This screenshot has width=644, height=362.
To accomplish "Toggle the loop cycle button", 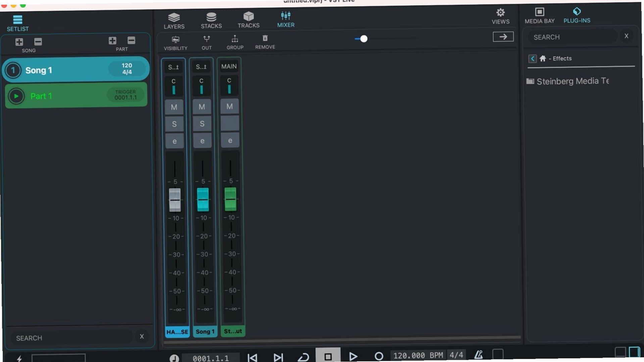I will [x=303, y=357].
